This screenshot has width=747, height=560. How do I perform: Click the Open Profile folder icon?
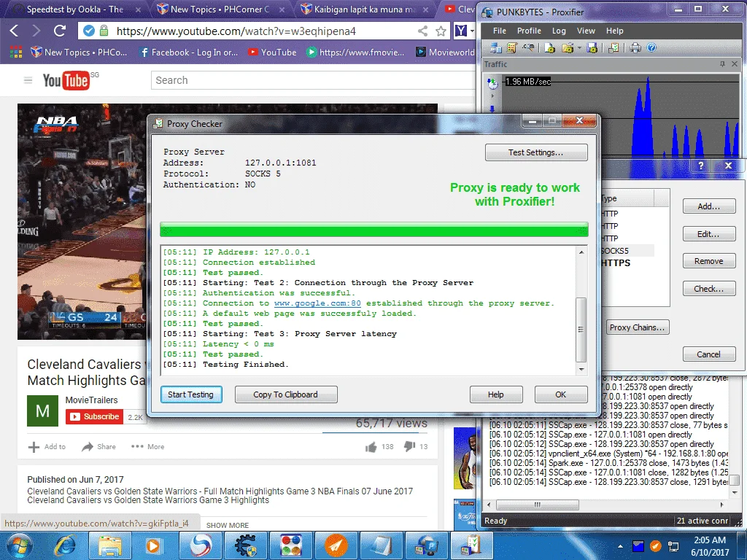click(x=567, y=47)
